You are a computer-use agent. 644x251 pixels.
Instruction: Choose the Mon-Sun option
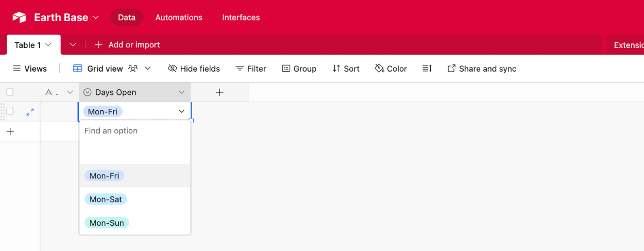point(135,223)
